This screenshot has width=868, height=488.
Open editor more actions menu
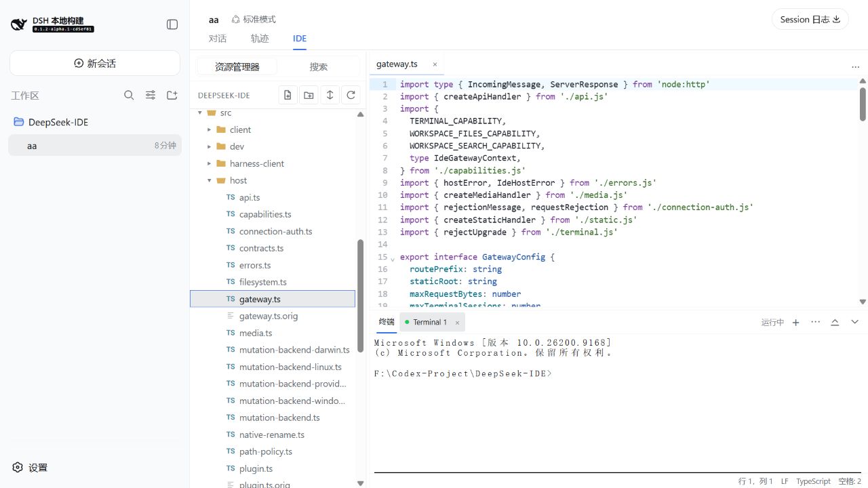pyautogui.click(x=855, y=66)
